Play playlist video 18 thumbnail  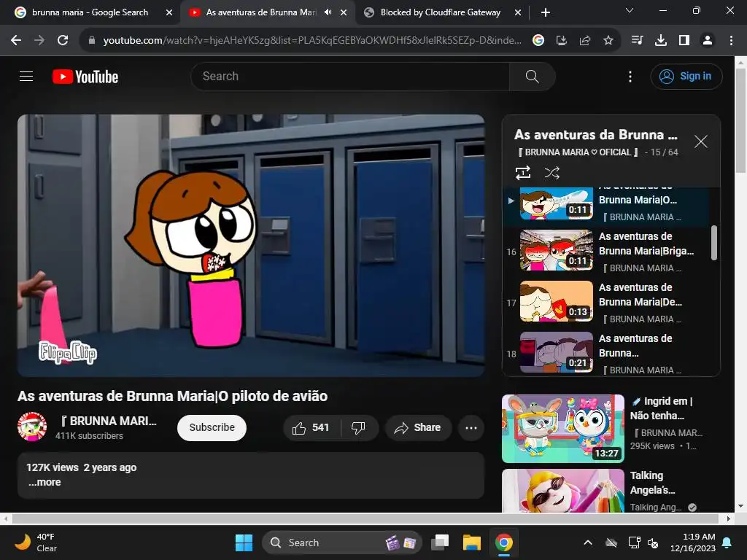click(557, 352)
